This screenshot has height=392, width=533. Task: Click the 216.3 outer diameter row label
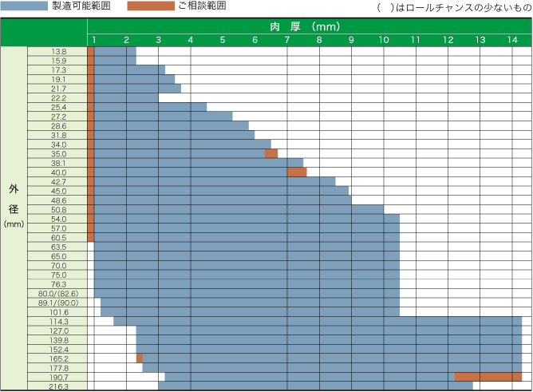pos(58,386)
